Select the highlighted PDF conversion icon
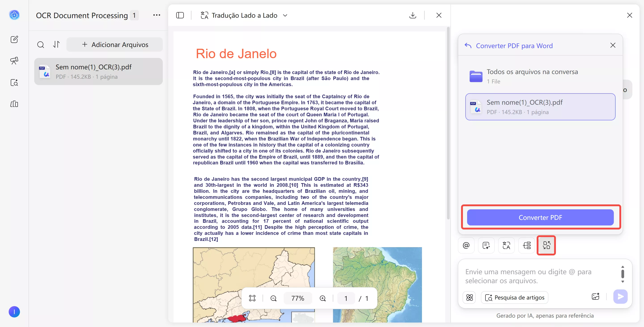The image size is (644, 327). point(546,245)
